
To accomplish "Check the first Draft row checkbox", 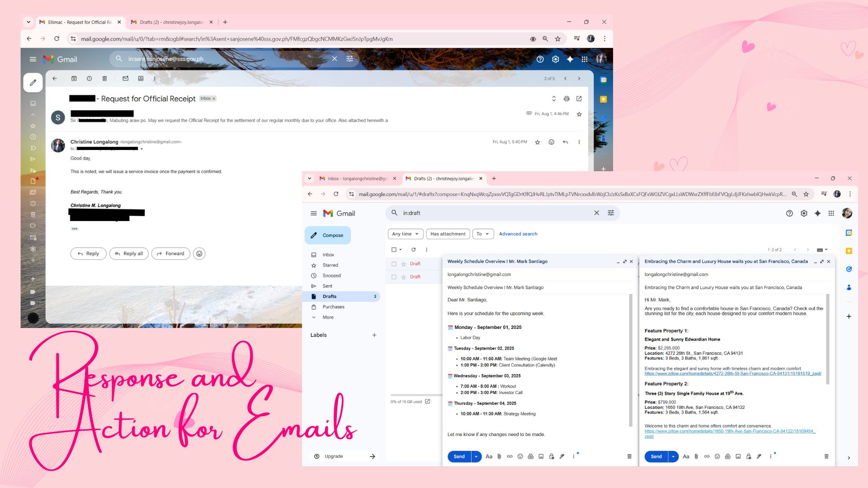I will tap(394, 264).
